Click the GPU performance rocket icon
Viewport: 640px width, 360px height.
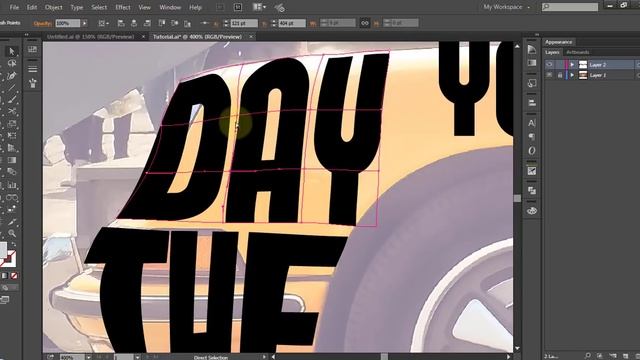click(x=280, y=7)
